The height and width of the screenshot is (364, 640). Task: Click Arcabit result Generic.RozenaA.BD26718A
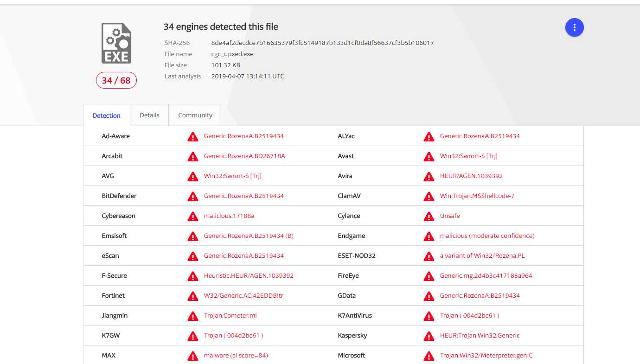click(244, 156)
